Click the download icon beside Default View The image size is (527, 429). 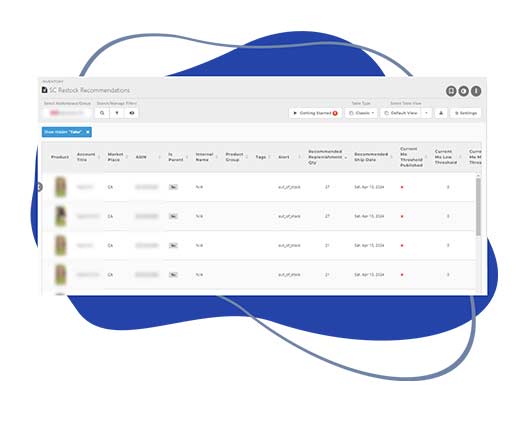pos(441,113)
